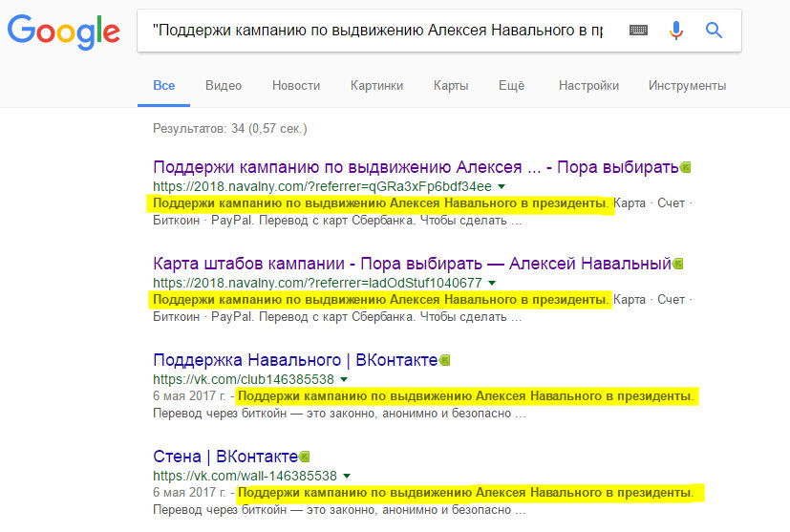Switch to the 'Карты' tab

[x=451, y=86]
